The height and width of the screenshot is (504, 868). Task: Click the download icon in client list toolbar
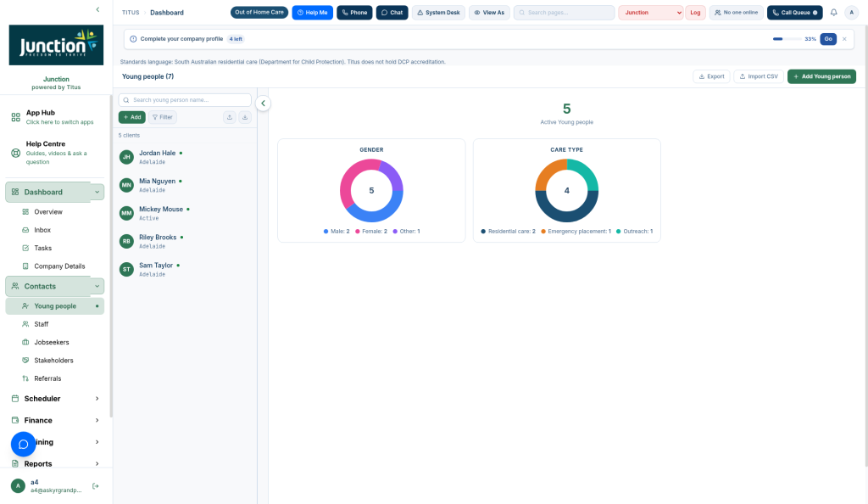coord(245,117)
